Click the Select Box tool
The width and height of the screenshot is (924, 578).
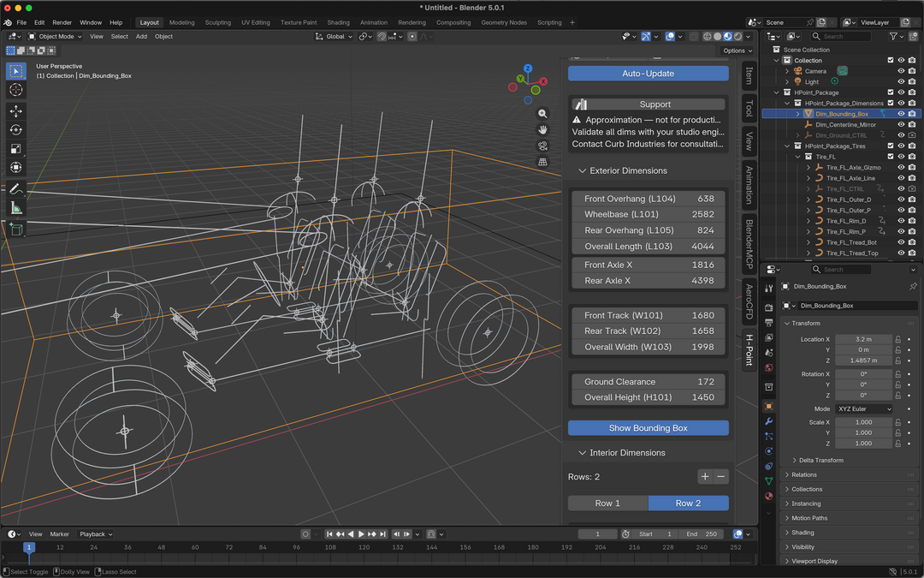point(16,71)
